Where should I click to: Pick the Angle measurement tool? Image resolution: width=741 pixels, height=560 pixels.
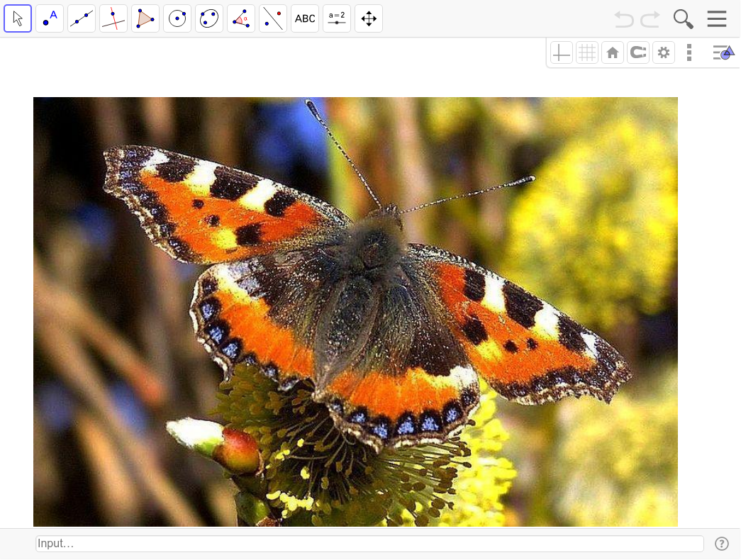pyautogui.click(x=241, y=18)
